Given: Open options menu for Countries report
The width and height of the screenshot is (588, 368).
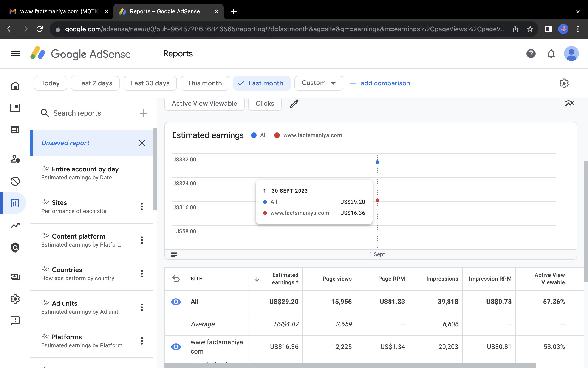Looking at the screenshot, I should click(x=142, y=274).
